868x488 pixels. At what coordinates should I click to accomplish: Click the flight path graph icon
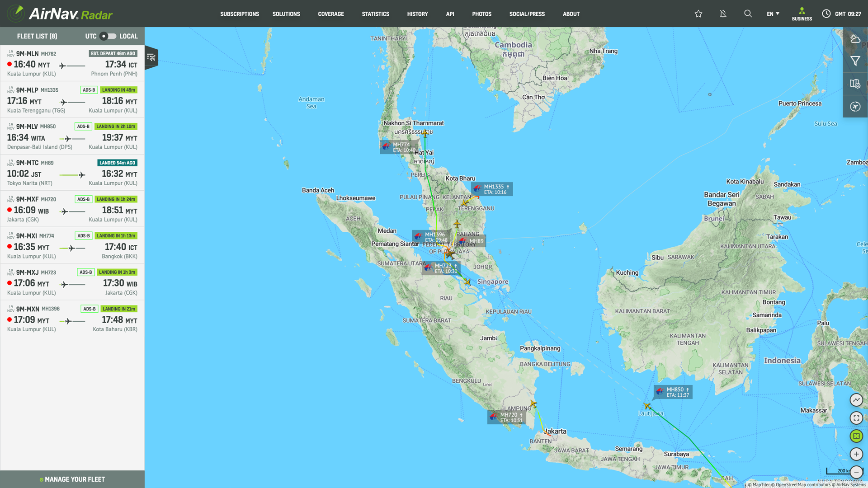pyautogui.click(x=856, y=400)
